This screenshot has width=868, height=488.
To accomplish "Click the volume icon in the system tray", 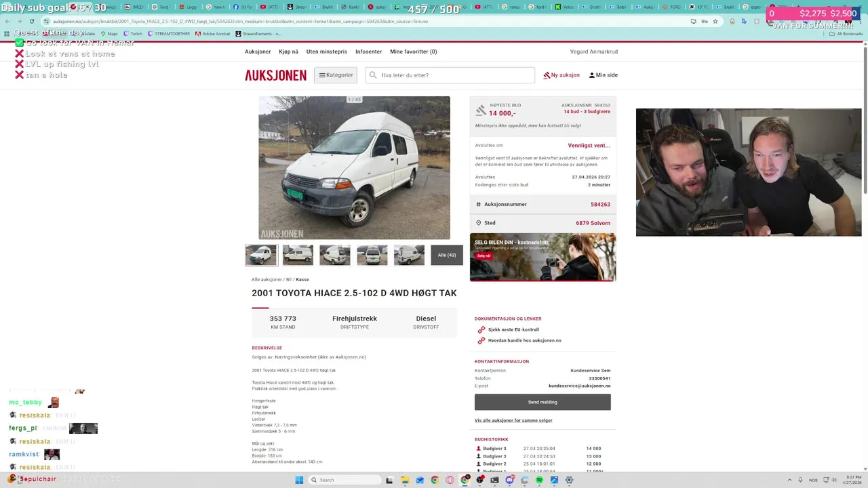I will [x=834, y=480].
